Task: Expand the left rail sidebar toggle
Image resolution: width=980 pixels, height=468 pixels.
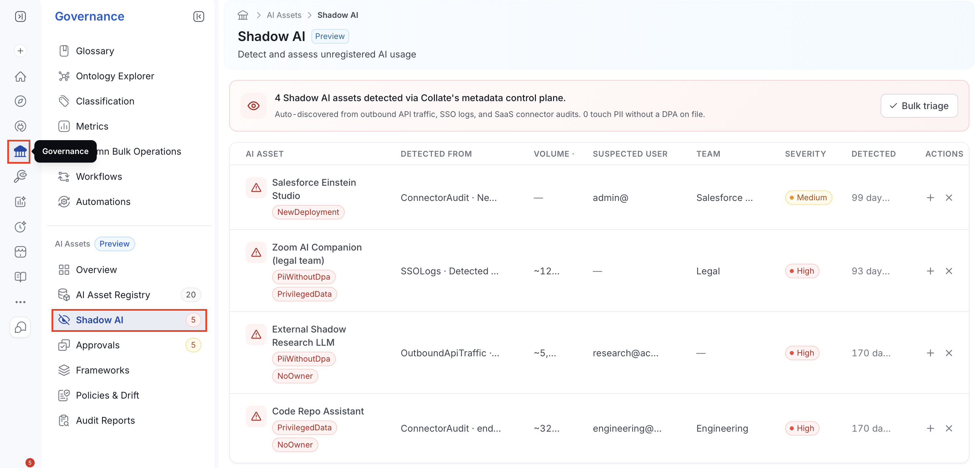Action: click(x=20, y=17)
